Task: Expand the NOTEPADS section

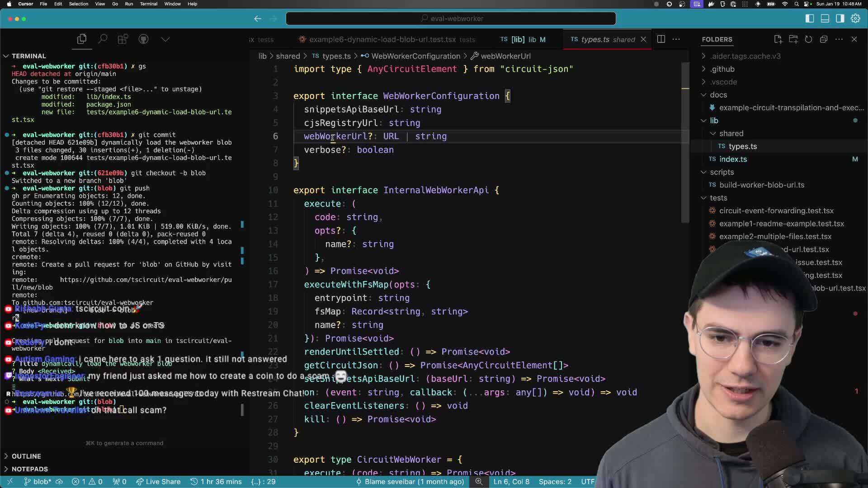Action: click(x=29, y=469)
